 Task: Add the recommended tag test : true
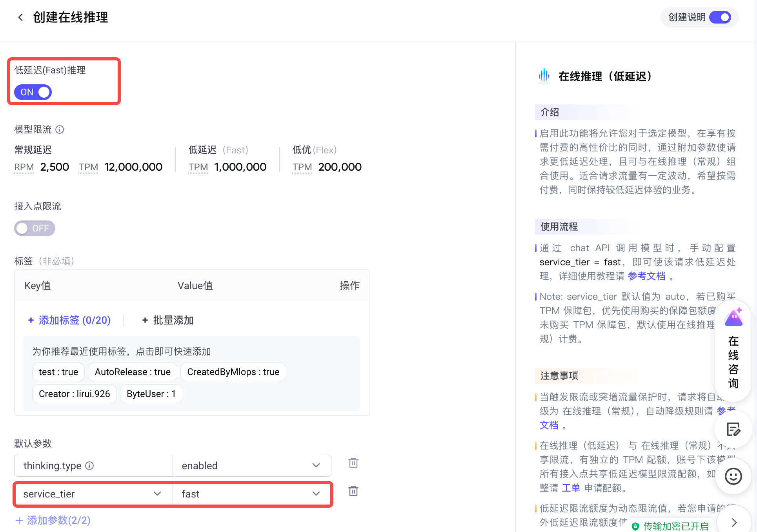pos(58,372)
